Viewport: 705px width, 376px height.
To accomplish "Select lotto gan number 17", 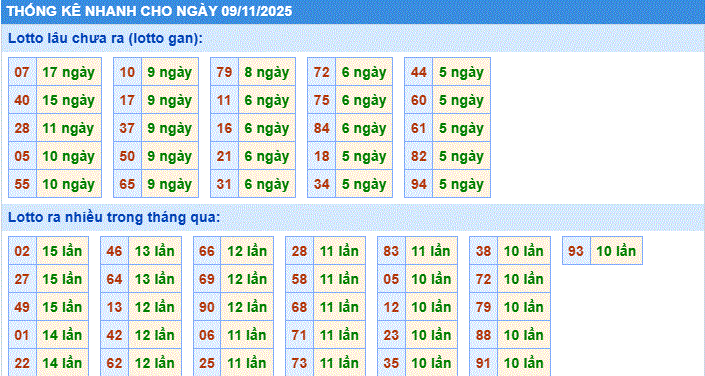I will tap(127, 100).
